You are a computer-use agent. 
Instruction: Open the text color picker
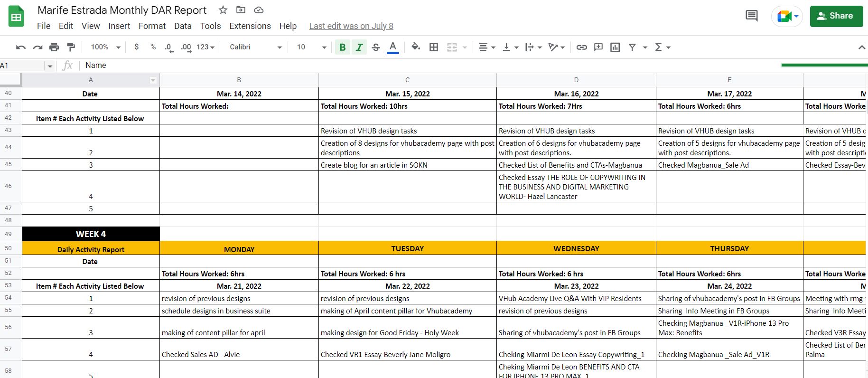click(x=392, y=47)
